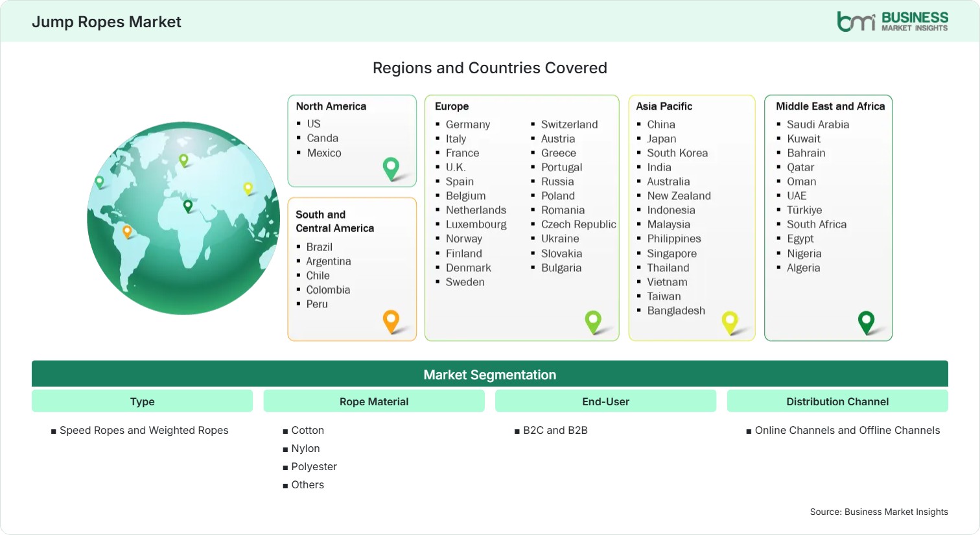Viewport: 980px width, 535px height.
Task: Click the light green pin in Europe card
Action: tap(593, 322)
